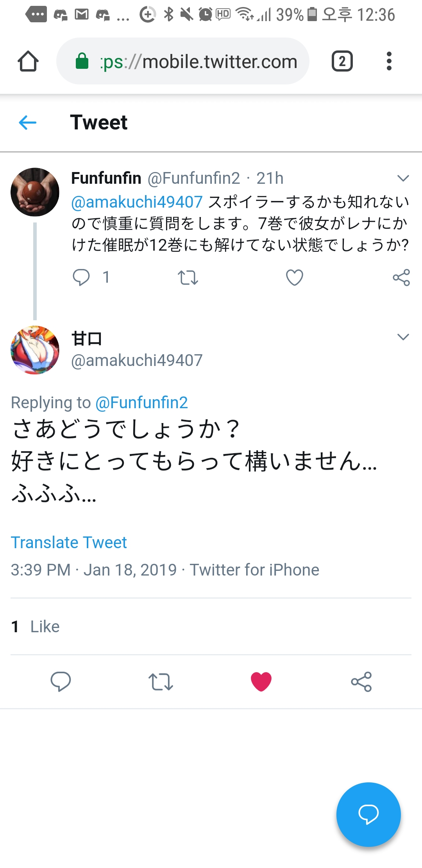
Task: Click Translate Tweet link
Action: coord(69,542)
